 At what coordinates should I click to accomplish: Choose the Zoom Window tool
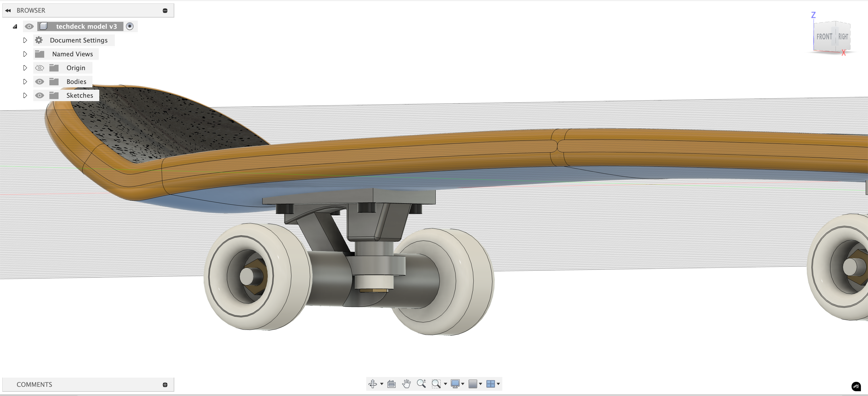click(436, 384)
